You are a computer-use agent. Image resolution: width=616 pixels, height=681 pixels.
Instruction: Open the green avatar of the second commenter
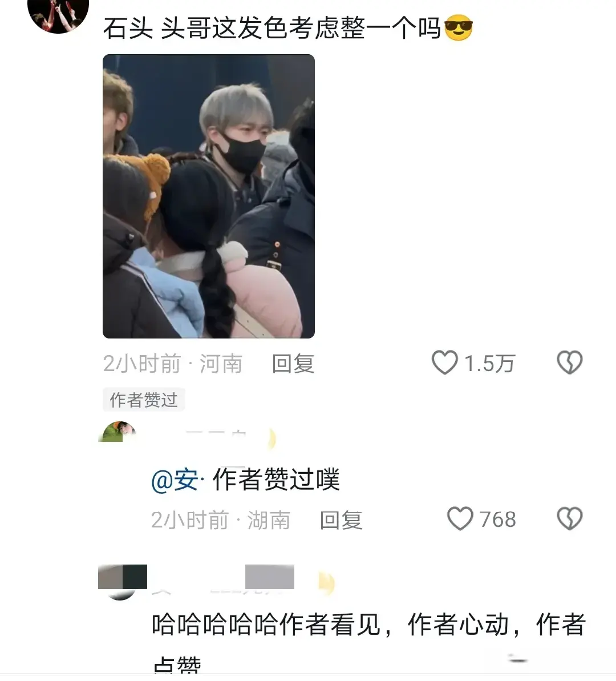click(117, 432)
